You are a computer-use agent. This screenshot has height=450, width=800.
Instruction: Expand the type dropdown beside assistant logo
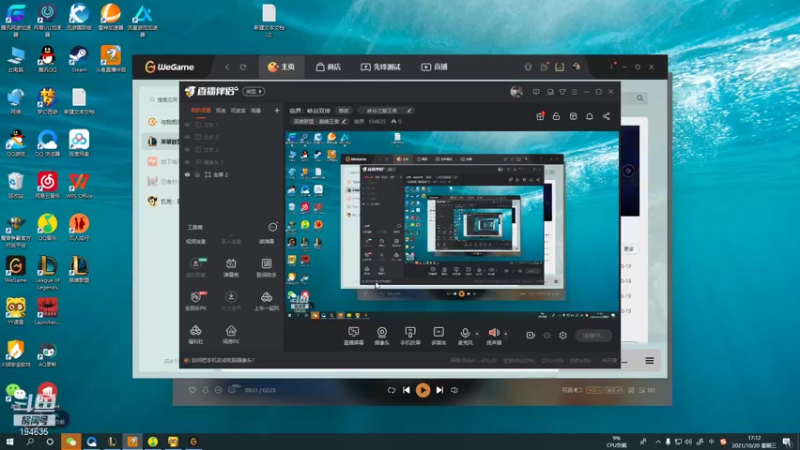coord(254,91)
